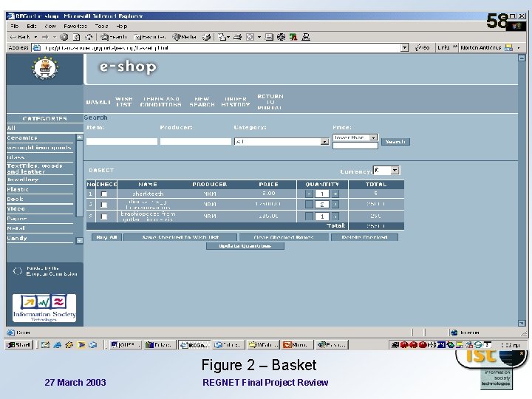Screen dimensions: 532x399
Task: Click the Return to Portal link
Action: tap(270, 102)
